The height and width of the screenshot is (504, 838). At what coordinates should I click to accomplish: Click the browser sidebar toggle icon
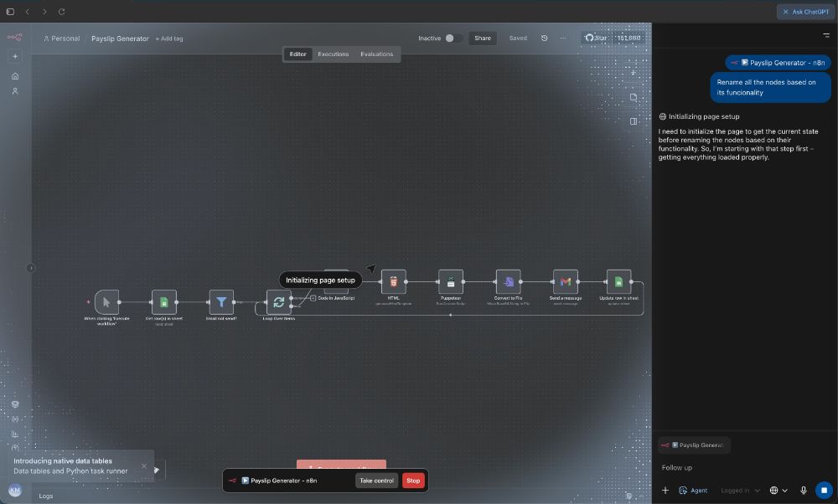[x=10, y=11]
